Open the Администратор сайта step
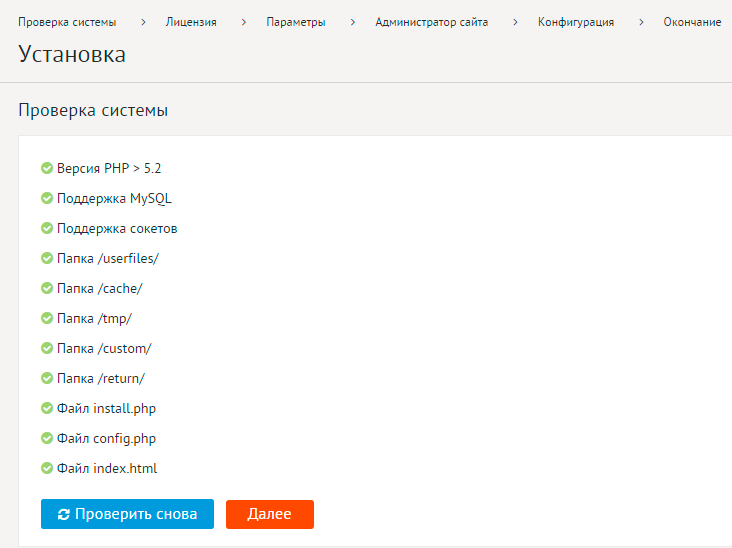Screen dimensions: 732x548 pyautogui.click(x=432, y=22)
